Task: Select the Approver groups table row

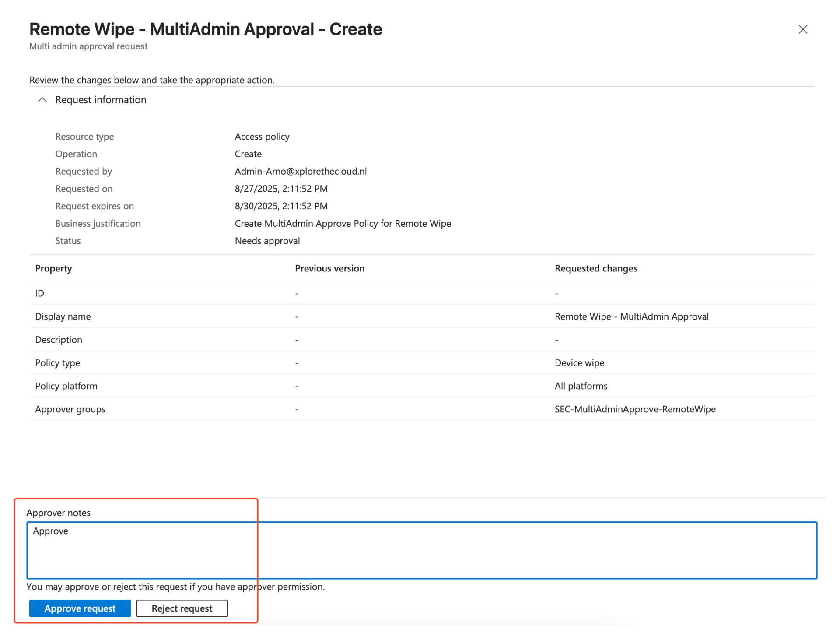Action: point(70,409)
